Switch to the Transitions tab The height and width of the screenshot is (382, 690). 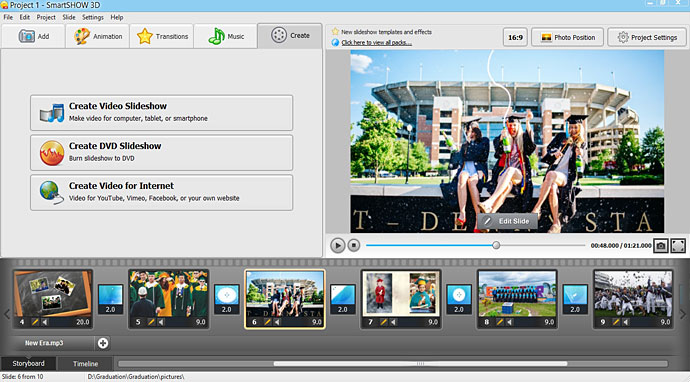[x=162, y=36]
